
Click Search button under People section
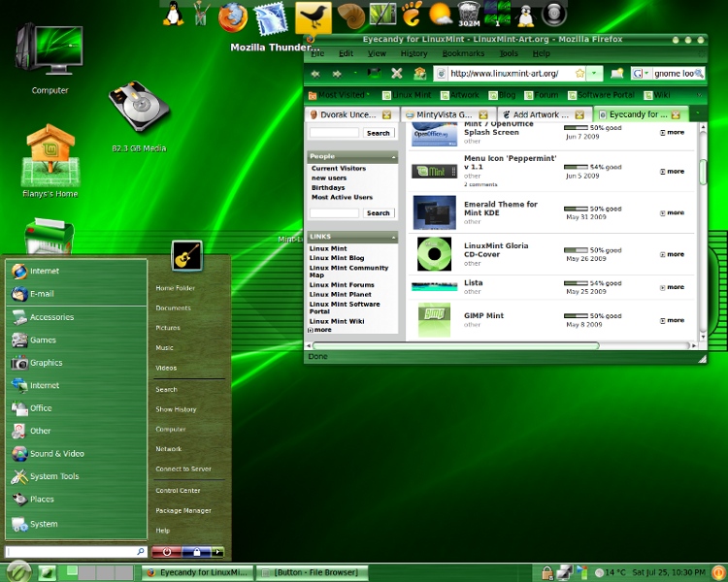pyautogui.click(x=378, y=213)
